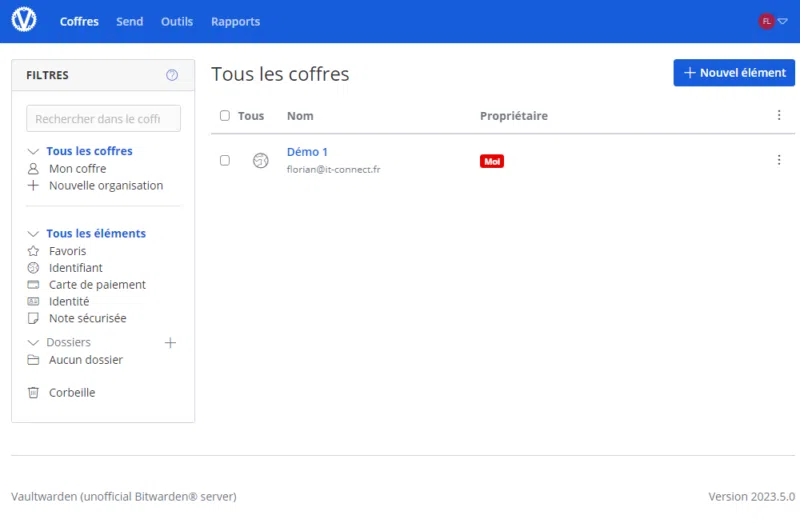Click the Favoris star icon
This screenshot has height=523, width=800.
[x=33, y=251]
